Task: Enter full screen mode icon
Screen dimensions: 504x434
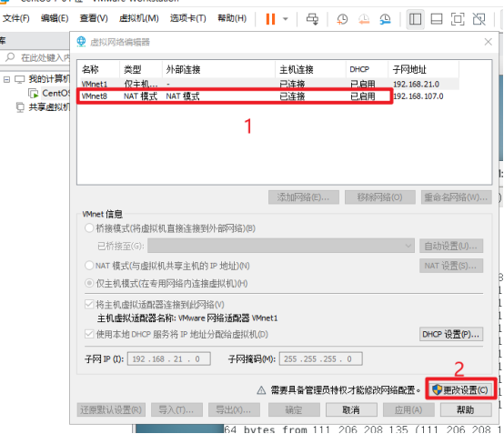Action: click(x=458, y=19)
